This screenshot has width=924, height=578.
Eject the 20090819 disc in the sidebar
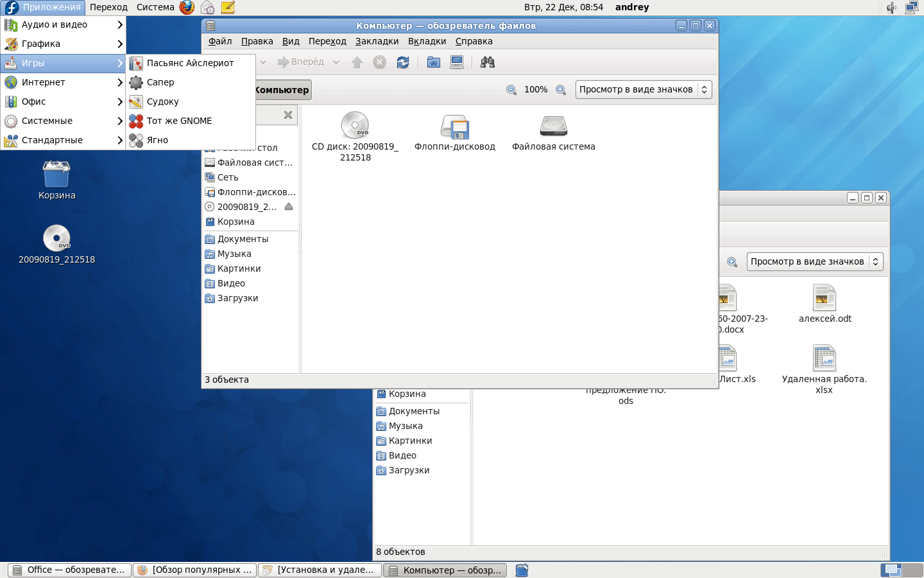pyautogui.click(x=289, y=207)
